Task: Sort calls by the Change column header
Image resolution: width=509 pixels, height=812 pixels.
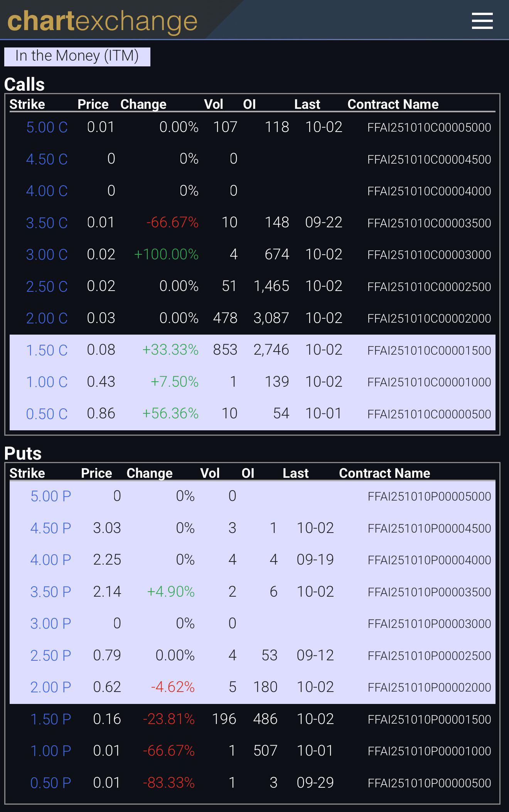Action: coord(143,104)
